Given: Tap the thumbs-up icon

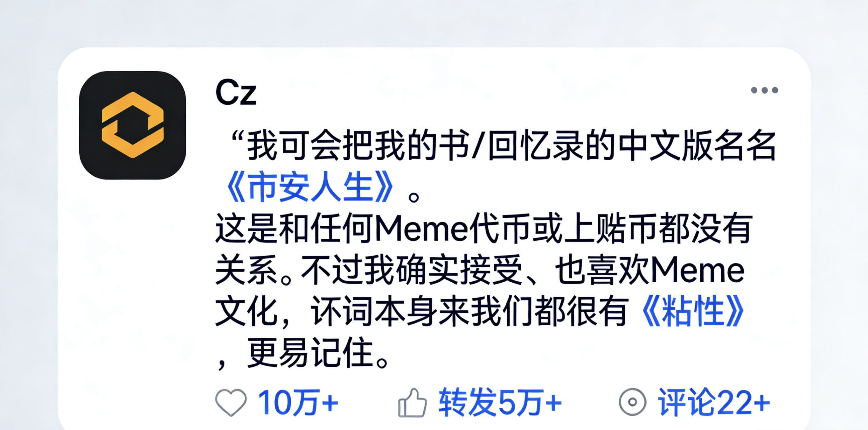Looking at the screenshot, I should tap(412, 403).
